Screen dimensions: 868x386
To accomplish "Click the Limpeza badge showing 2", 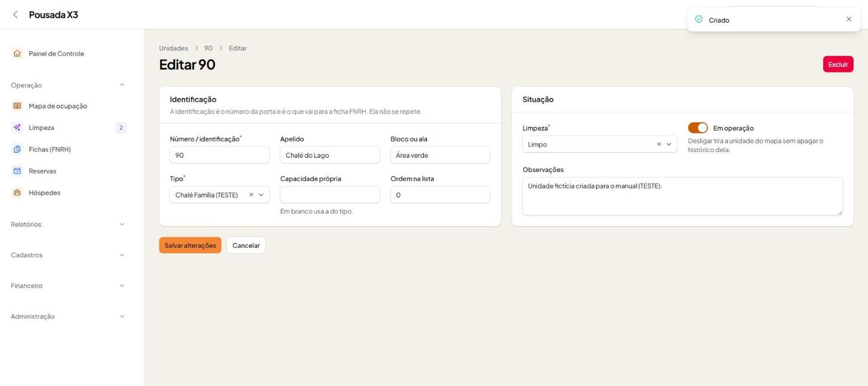I will click(x=121, y=128).
